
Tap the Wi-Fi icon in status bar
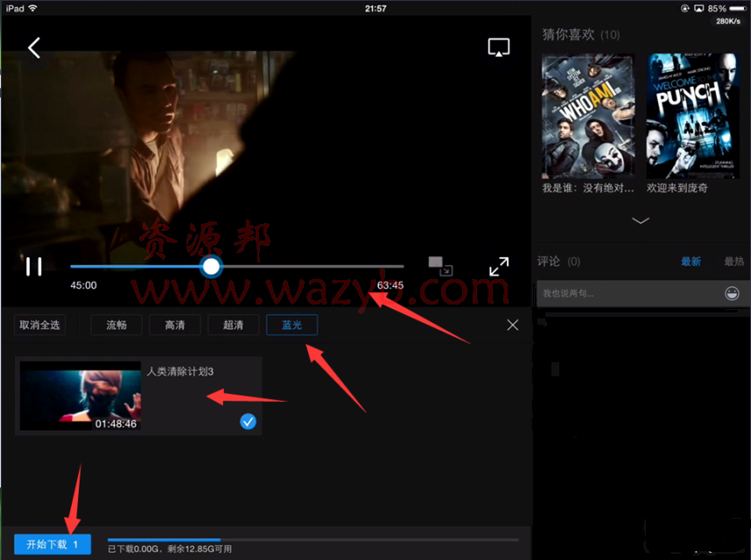coord(32,8)
